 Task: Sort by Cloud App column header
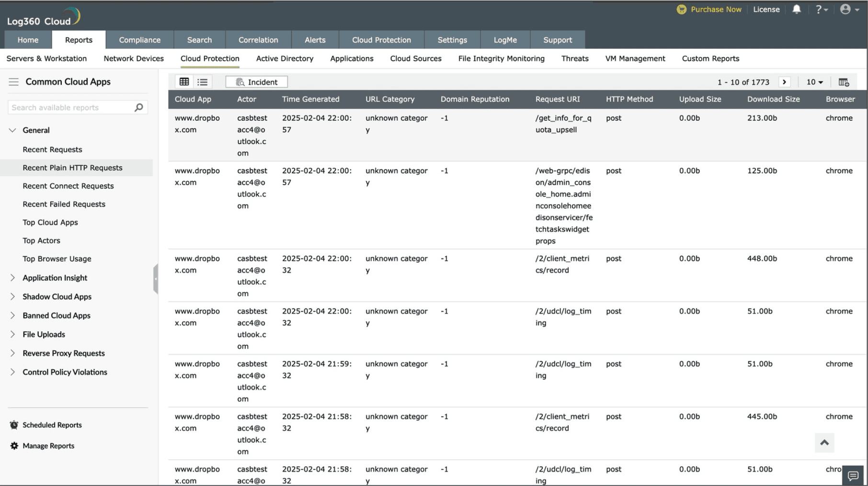point(193,99)
